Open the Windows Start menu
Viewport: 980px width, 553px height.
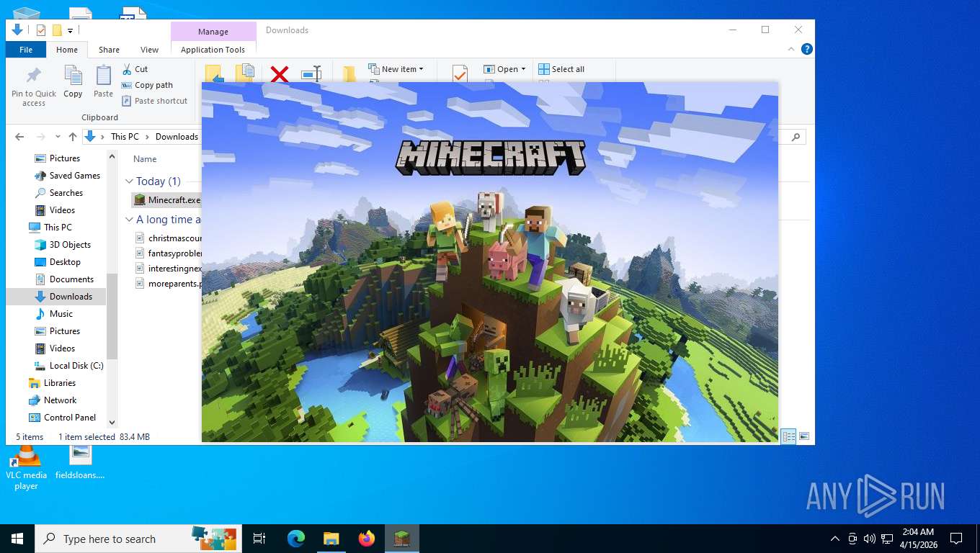tap(17, 539)
